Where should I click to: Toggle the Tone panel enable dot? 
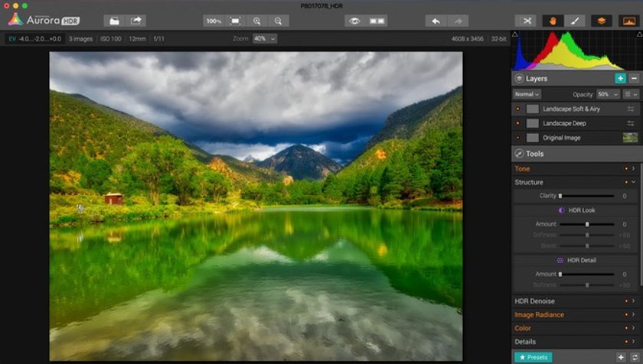pyautogui.click(x=626, y=168)
